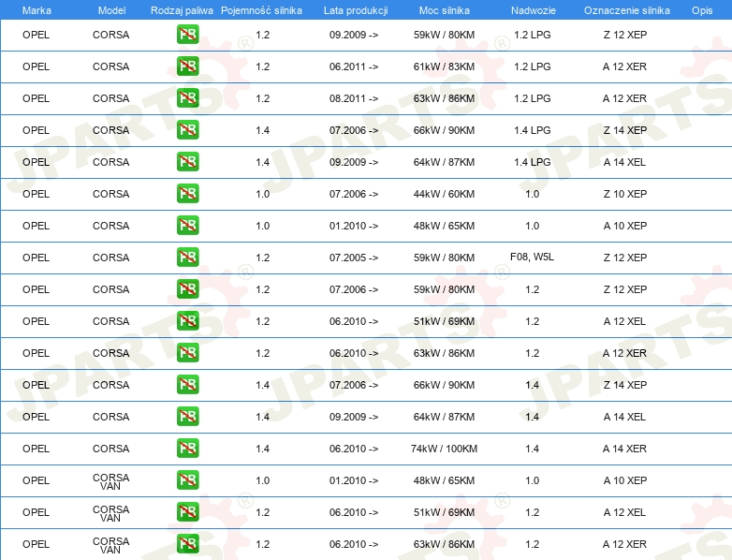This screenshot has width=732, height=560.
Task: Select the 74kW / 100KM power cell
Action: (x=444, y=449)
